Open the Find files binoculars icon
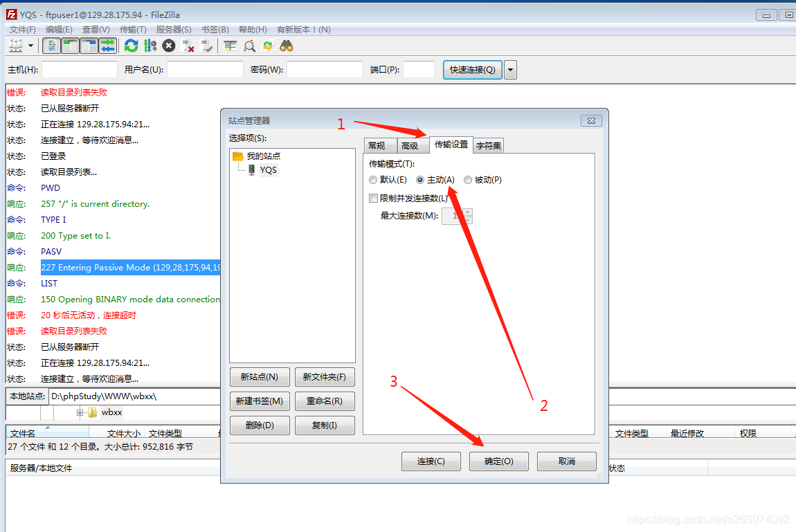The width and height of the screenshot is (796, 532). click(286, 46)
